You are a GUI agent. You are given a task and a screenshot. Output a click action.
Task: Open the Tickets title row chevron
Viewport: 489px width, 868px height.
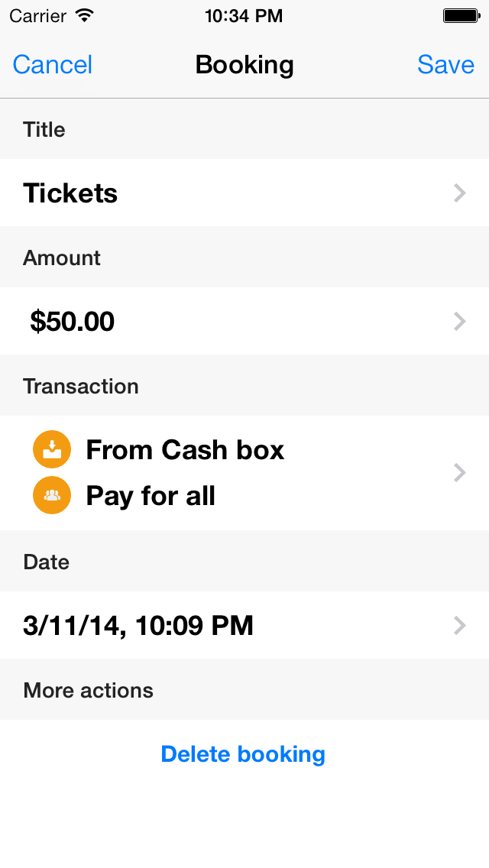[x=459, y=193]
